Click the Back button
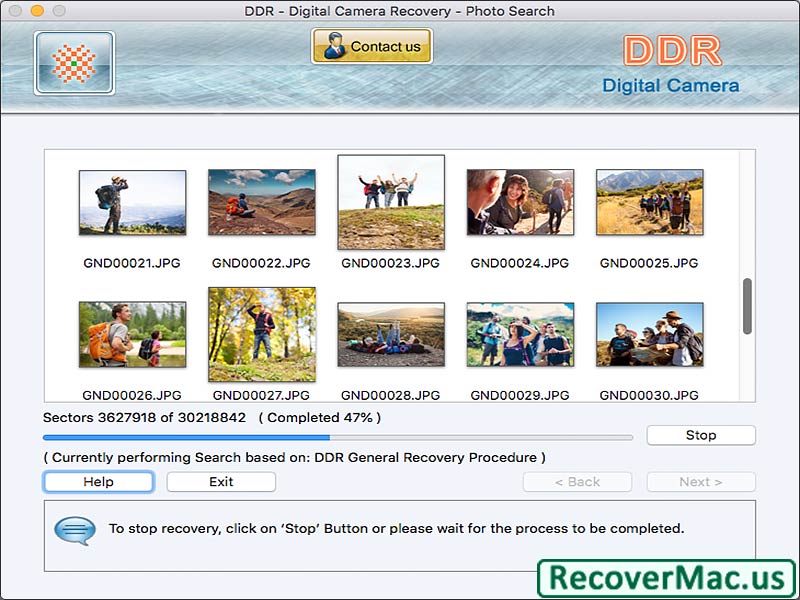The height and width of the screenshot is (600, 800). coord(577,481)
